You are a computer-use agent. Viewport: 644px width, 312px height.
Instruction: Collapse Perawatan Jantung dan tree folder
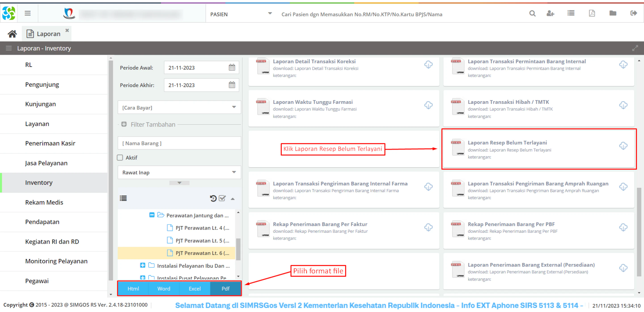click(x=152, y=215)
